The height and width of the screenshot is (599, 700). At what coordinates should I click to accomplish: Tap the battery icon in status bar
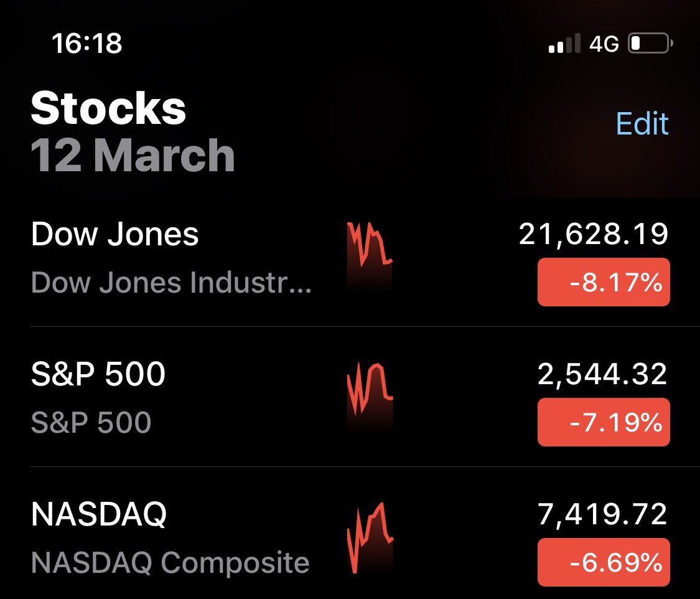pos(650,44)
